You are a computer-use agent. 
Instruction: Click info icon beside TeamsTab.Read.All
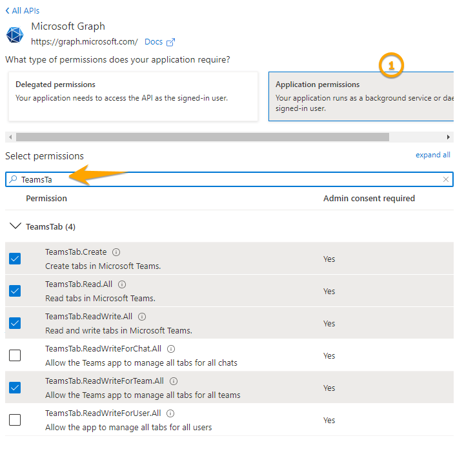(122, 284)
